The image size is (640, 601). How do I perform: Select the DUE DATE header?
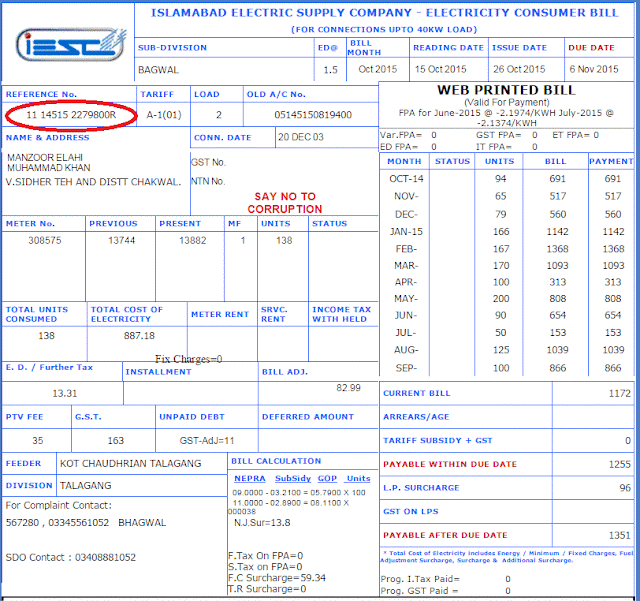(591, 48)
